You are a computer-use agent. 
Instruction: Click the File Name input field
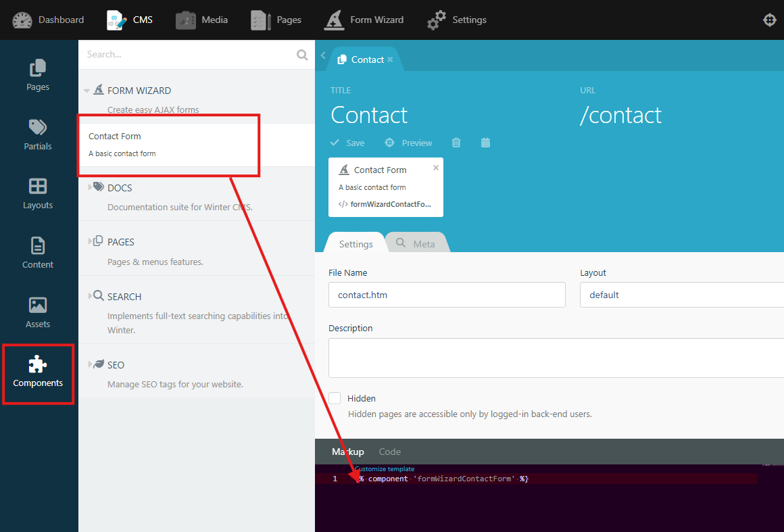[x=447, y=295]
